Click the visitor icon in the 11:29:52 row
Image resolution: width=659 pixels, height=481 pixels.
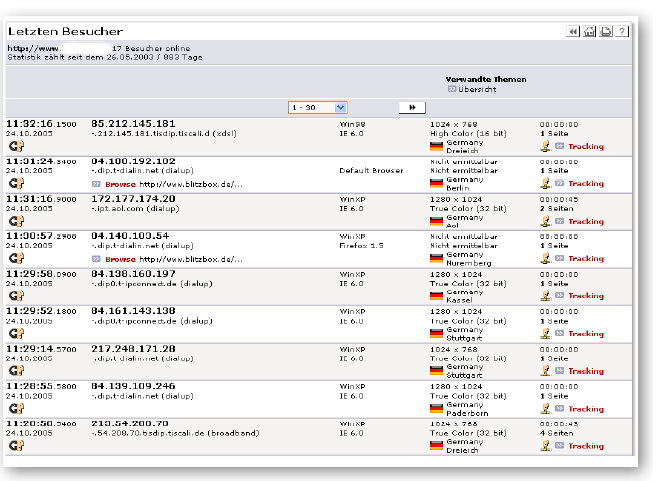16,333
